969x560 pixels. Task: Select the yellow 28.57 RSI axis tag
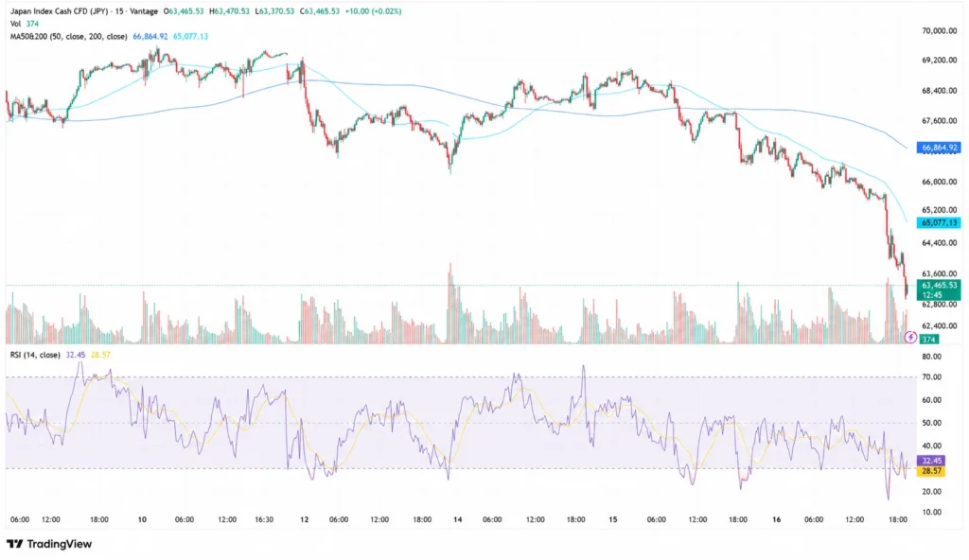click(931, 471)
